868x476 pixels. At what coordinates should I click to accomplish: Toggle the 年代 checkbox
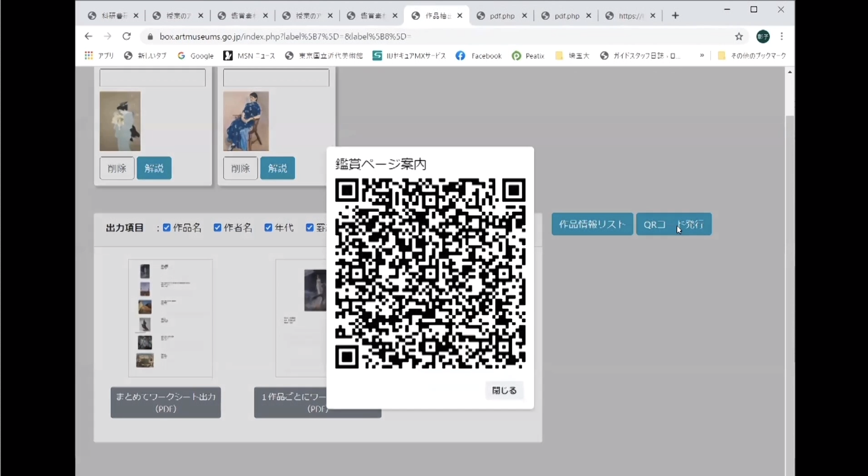[268, 228]
